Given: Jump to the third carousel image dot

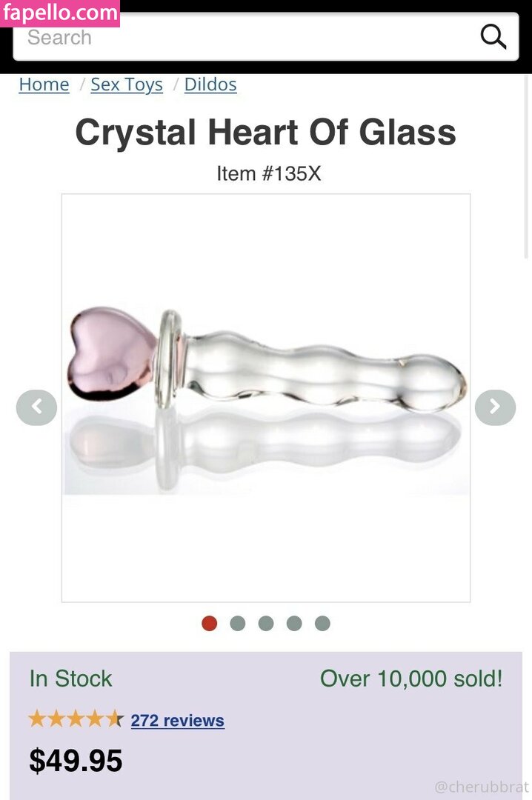Looking at the screenshot, I should point(266,623).
